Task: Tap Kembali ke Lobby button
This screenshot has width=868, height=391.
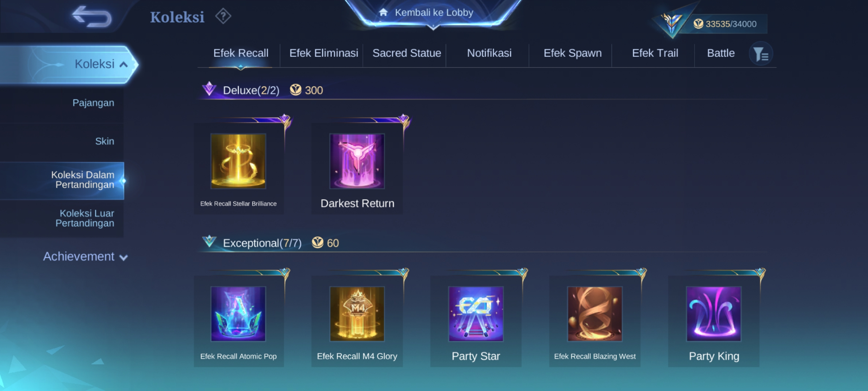Action: (x=433, y=13)
